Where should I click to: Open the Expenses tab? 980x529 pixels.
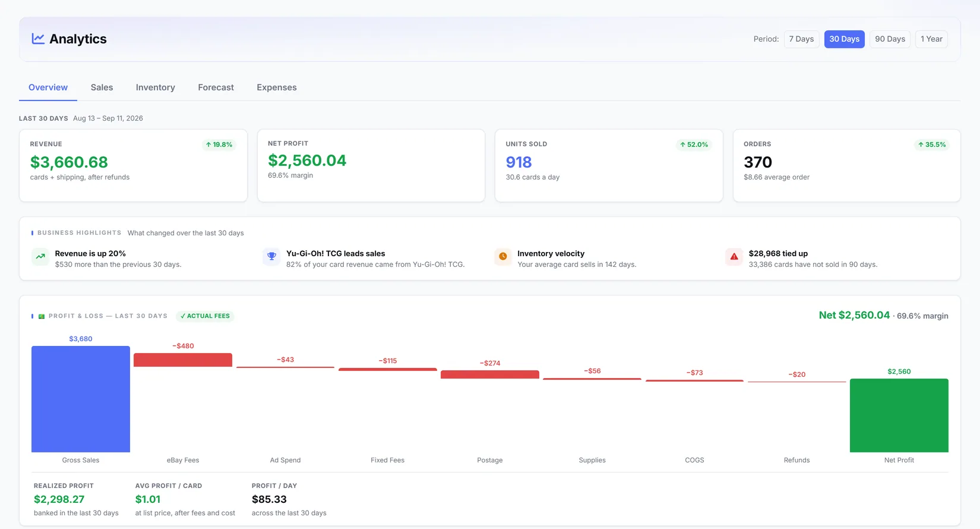pyautogui.click(x=277, y=87)
